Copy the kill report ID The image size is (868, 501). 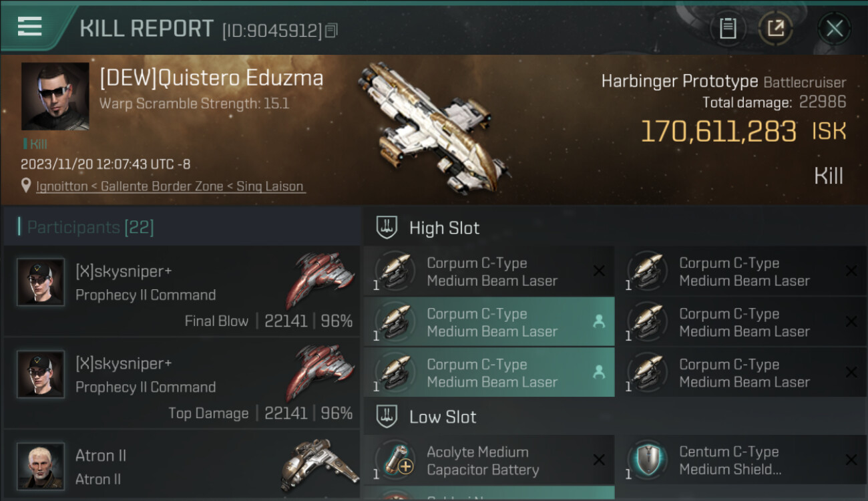332,30
